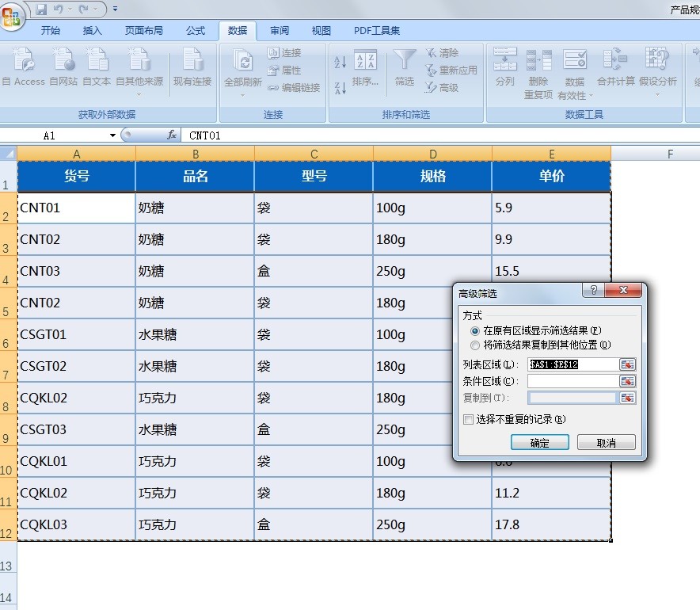This screenshot has width=700, height=610.
Task: Open the Name Box dropdown
Action: pyautogui.click(x=111, y=135)
